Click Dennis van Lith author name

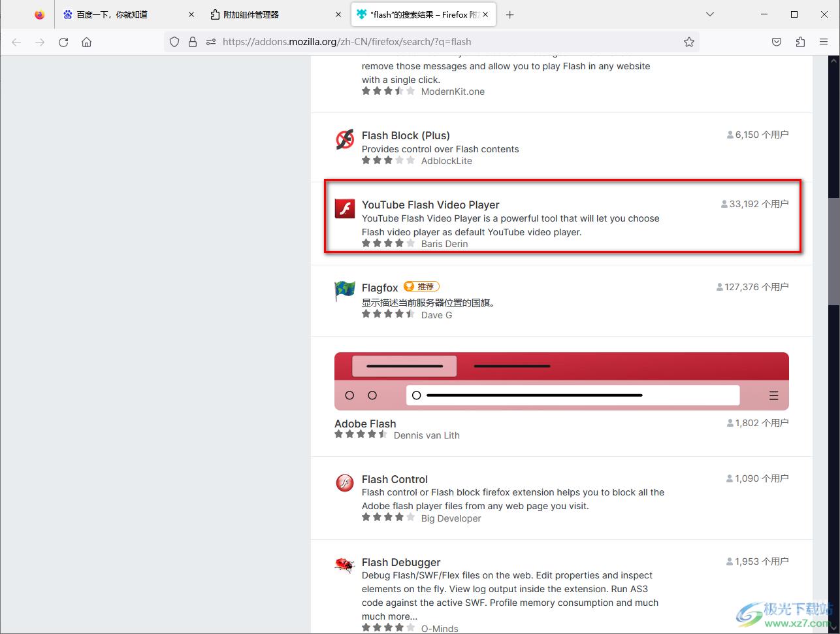(427, 435)
